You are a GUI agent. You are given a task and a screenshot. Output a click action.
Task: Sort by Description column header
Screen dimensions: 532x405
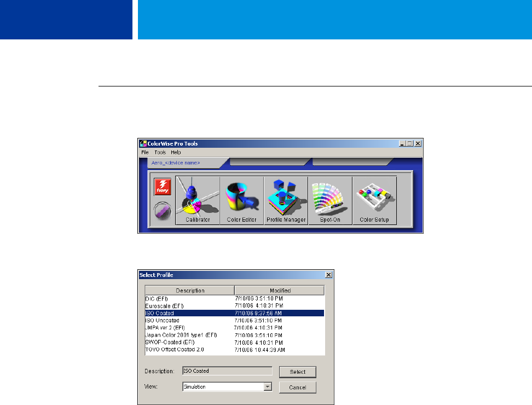[190, 291]
